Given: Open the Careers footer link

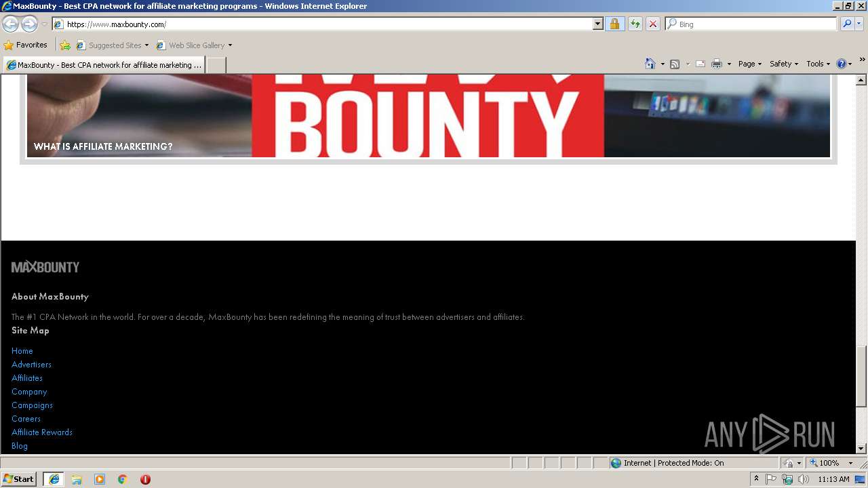Looking at the screenshot, I should [26, 419].
